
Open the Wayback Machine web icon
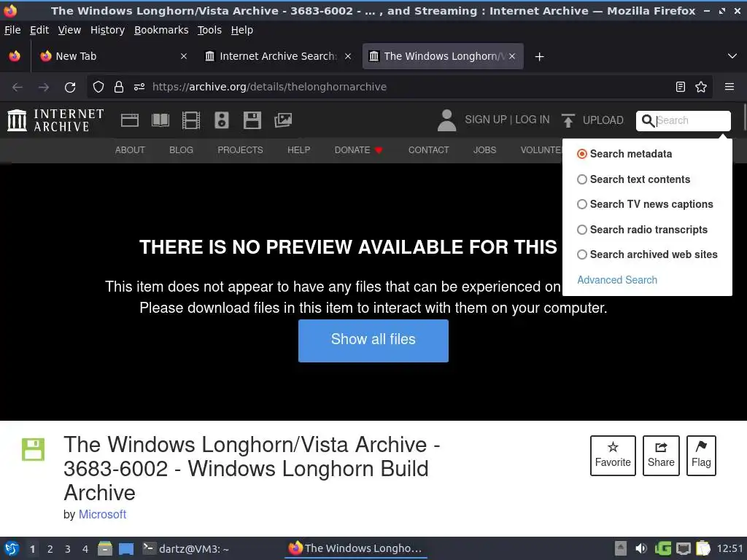point(130,120)
